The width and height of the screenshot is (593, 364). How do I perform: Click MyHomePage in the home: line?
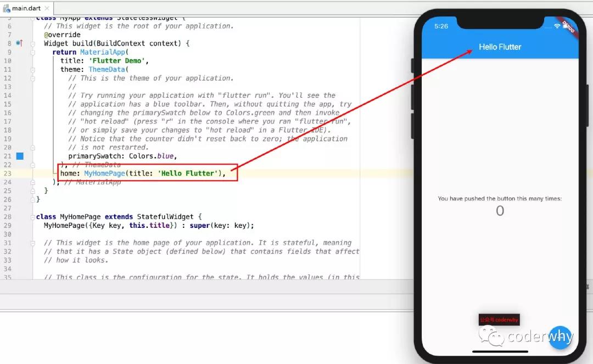104,173
